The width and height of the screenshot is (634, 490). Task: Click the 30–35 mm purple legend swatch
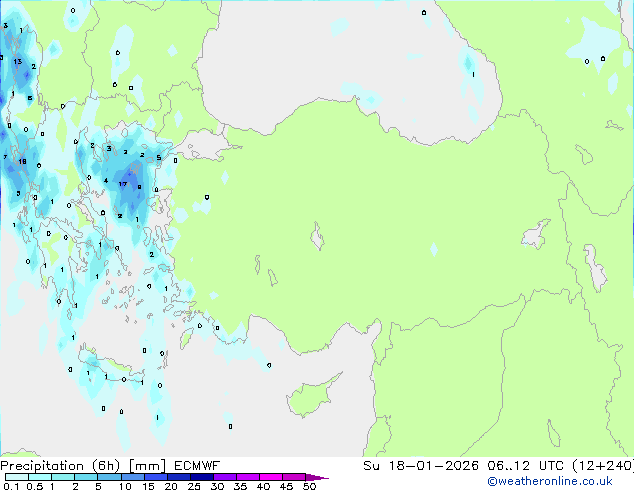tap(225, 477)
